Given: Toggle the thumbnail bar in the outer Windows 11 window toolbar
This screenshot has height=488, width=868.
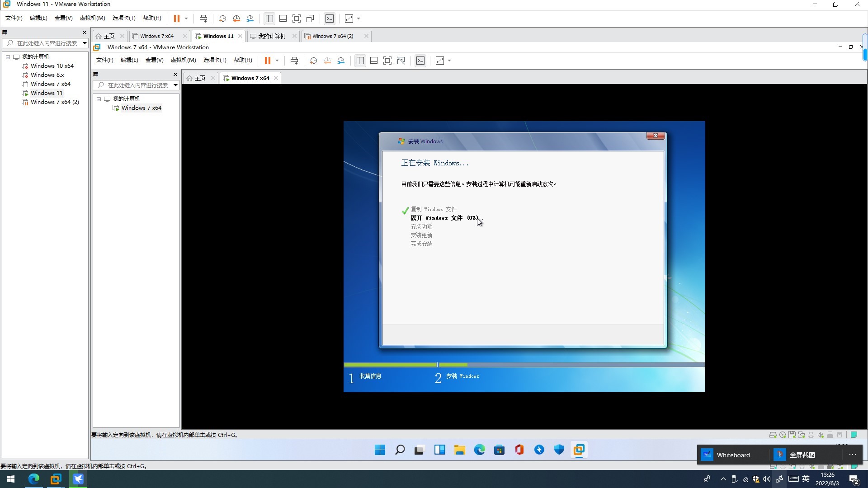Looking at the screenshot, I should tap(283, 19).
